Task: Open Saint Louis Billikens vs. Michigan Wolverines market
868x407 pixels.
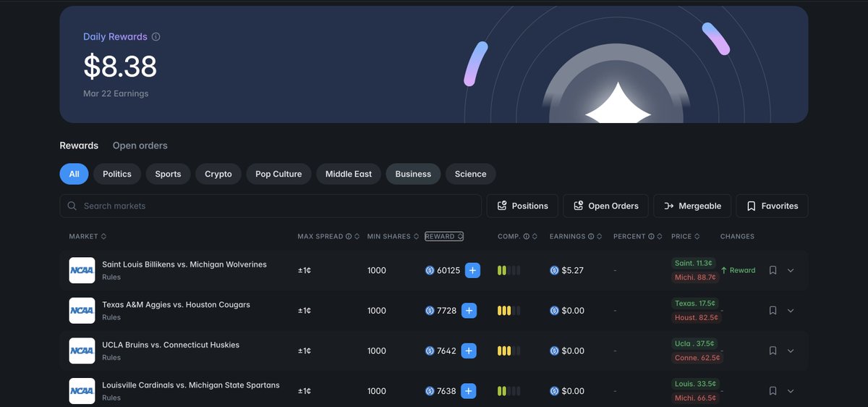Action: click(184, 264)
